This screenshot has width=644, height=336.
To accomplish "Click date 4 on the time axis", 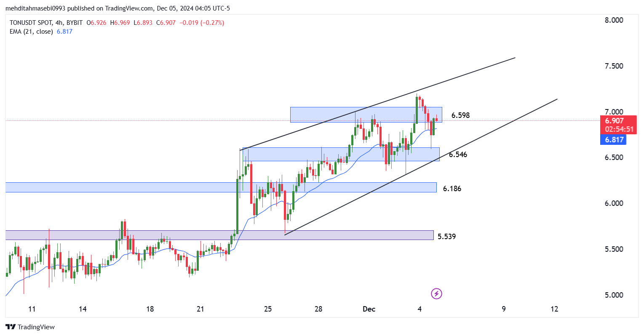I will coord(420,309).
